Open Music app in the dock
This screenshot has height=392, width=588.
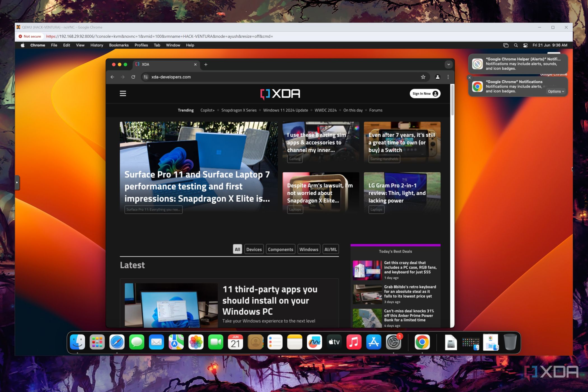(x=354, y=342)
